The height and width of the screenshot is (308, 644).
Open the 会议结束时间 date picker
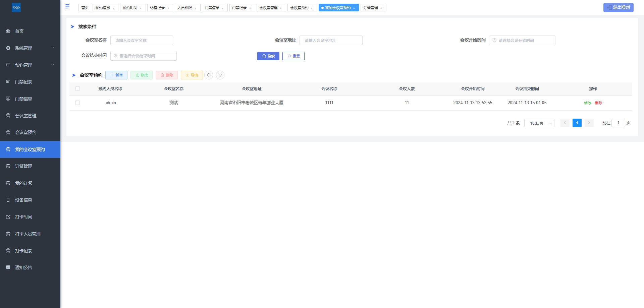143,56
